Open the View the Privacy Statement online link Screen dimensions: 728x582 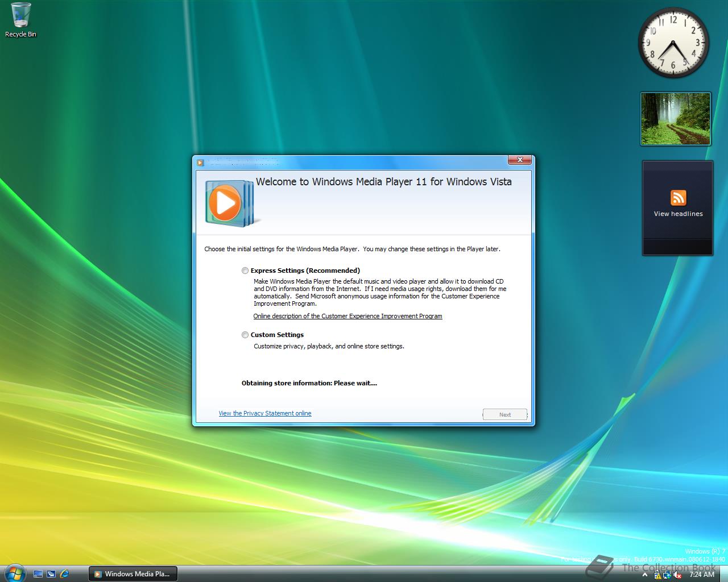click(265, 413)
